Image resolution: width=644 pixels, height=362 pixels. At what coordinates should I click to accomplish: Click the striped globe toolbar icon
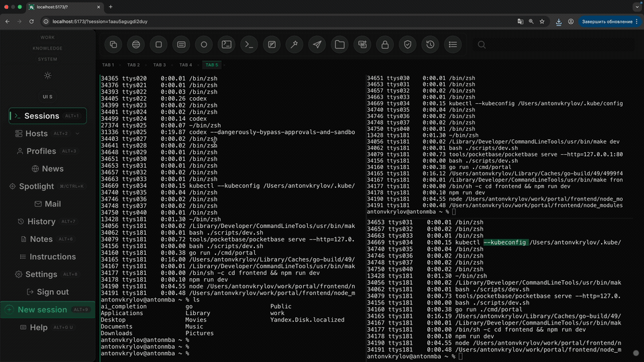136,44
